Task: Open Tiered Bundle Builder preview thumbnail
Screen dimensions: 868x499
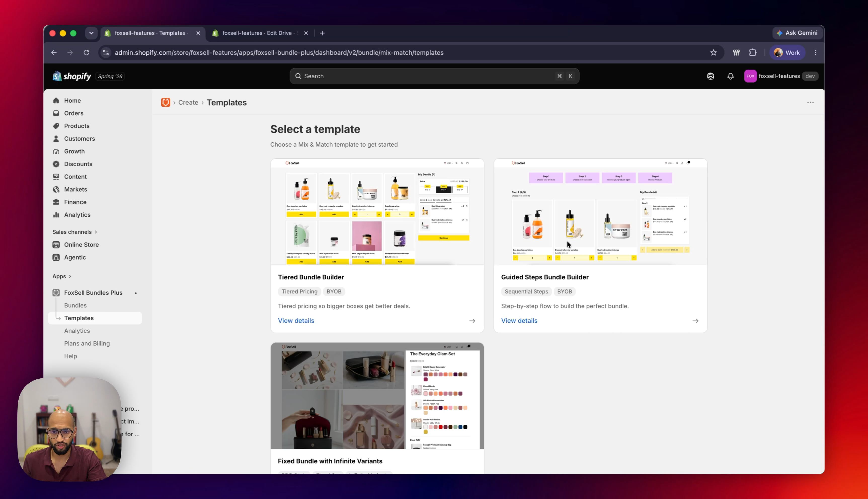Action: click(377, 212)
